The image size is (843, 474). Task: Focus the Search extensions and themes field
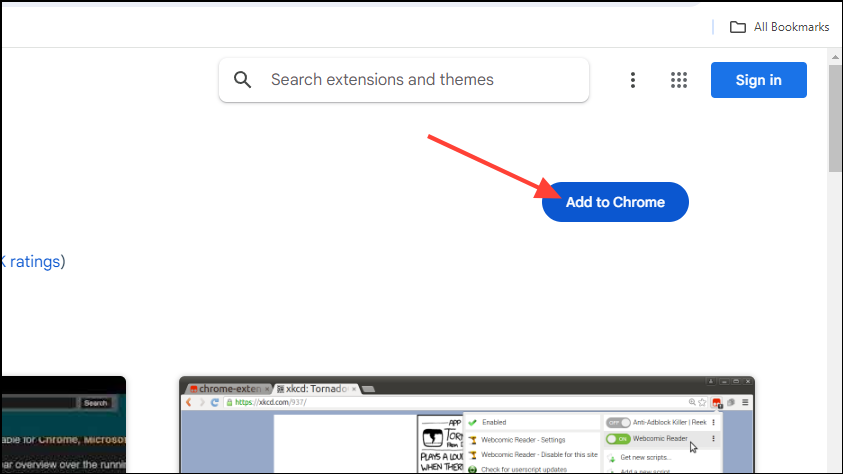point(404,80)
